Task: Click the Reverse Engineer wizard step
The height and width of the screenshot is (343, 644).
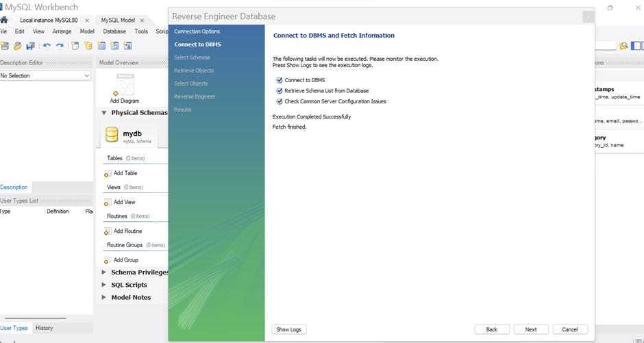Action: tap(195, 97)
